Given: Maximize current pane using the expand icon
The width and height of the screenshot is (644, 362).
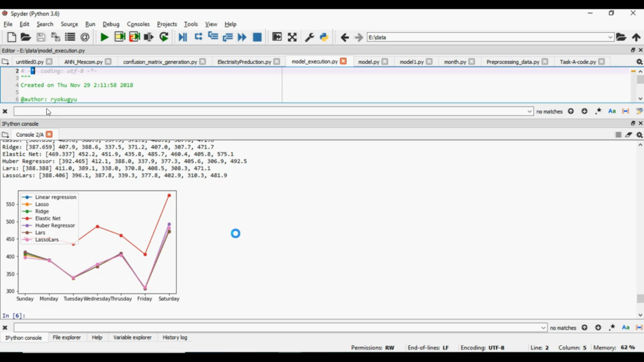Looking at the screenshot, I should pos(292,37).
